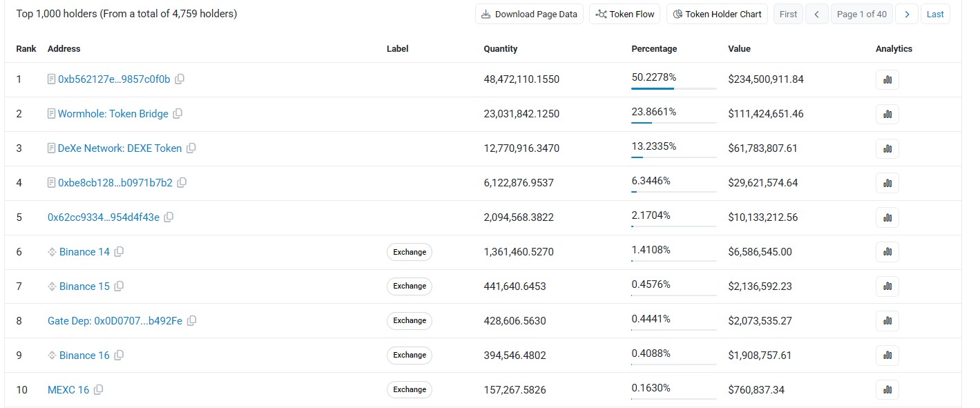Copy the Binance 15 address
The image size is (980, 408).
[119, 286]
